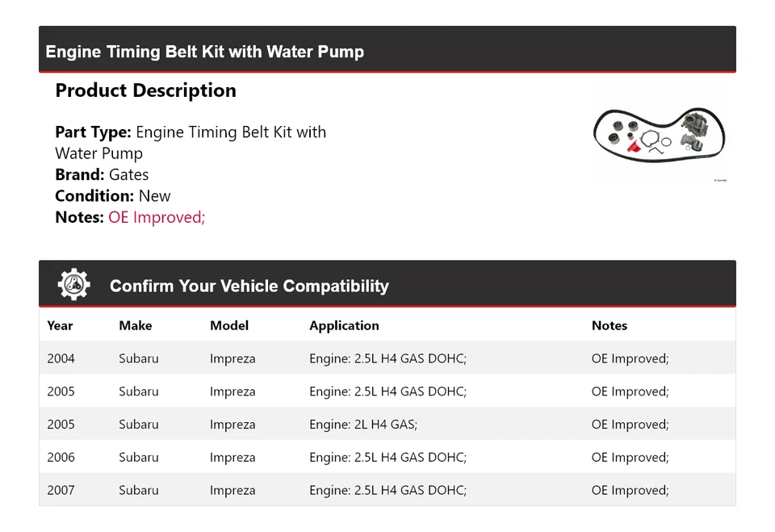This screenshot has width=775, height=532.
Task: Click the Product Description heading
Action: (145, 90)
